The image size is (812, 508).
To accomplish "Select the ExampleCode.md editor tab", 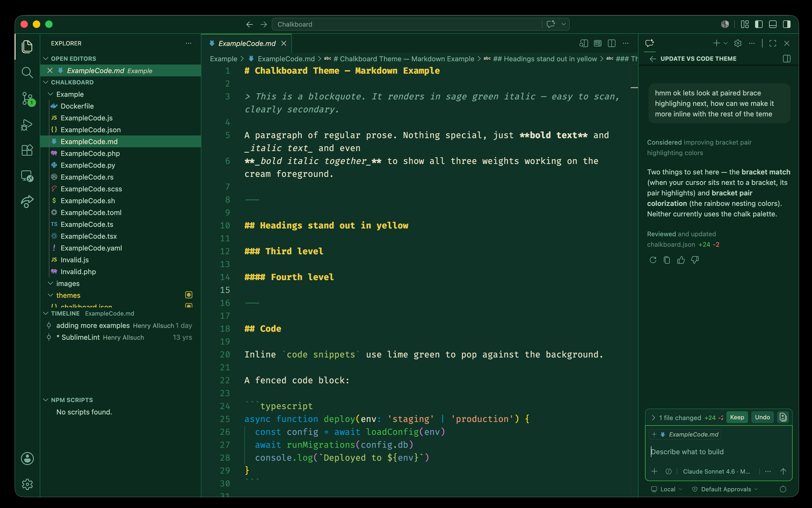I will pyautogui.click(x=247, y=43).
